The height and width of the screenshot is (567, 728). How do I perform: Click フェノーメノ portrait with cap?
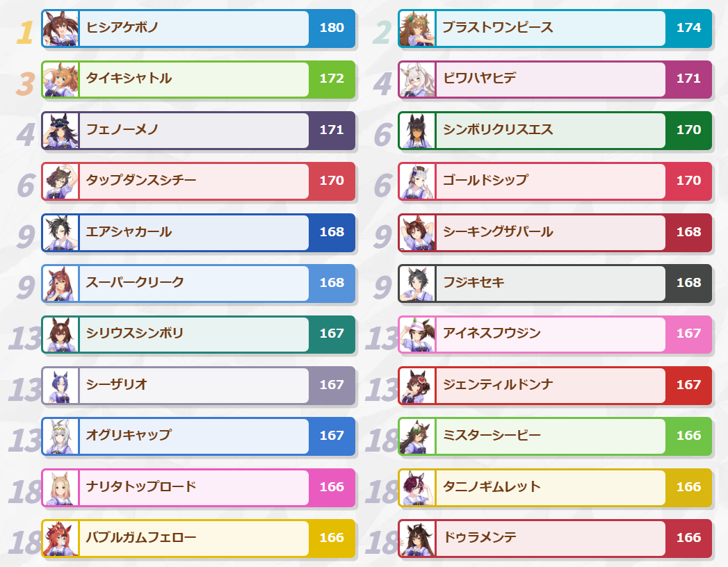pos(60,131)
